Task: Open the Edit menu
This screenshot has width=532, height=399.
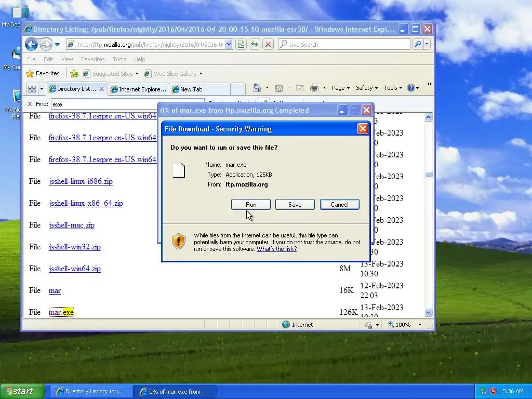Action: pos(48,59)
